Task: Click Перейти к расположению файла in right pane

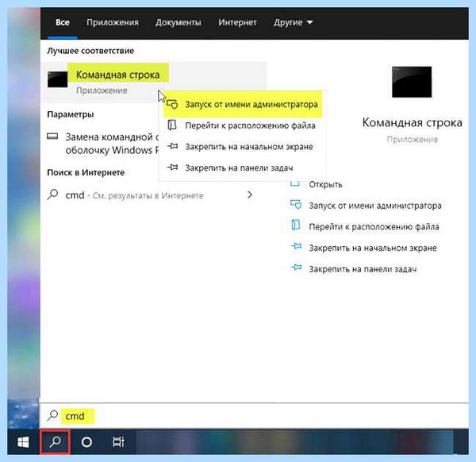Action: click(x=374, y=227)
